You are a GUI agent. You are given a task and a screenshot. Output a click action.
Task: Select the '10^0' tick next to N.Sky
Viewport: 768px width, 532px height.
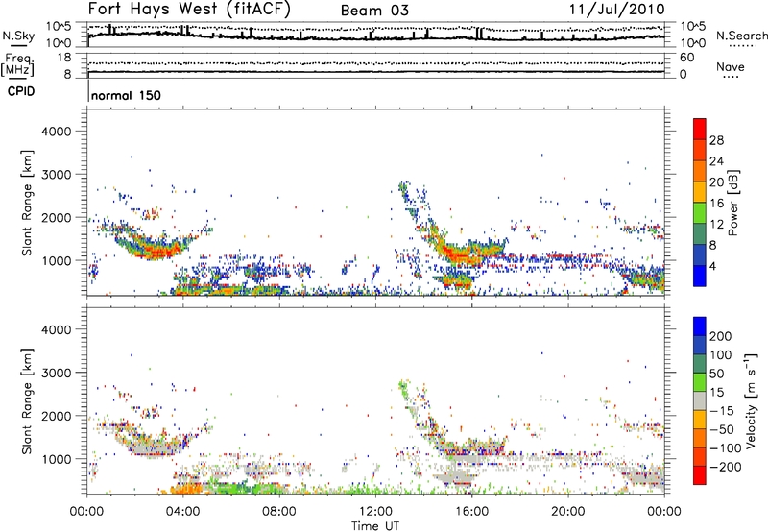[x=59, y=43]
